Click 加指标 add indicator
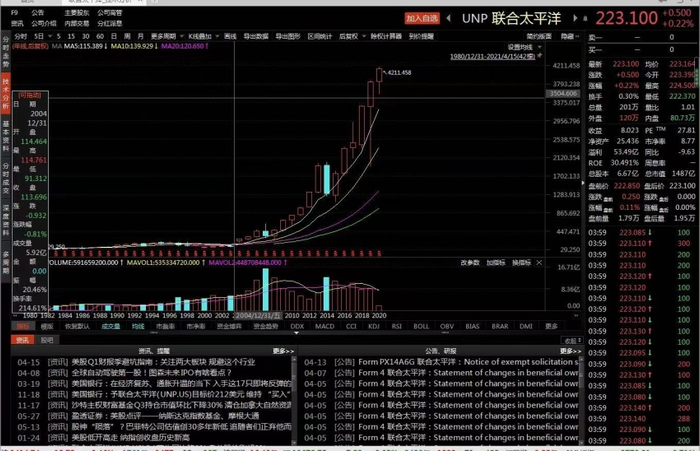 [x=496, y=263]
